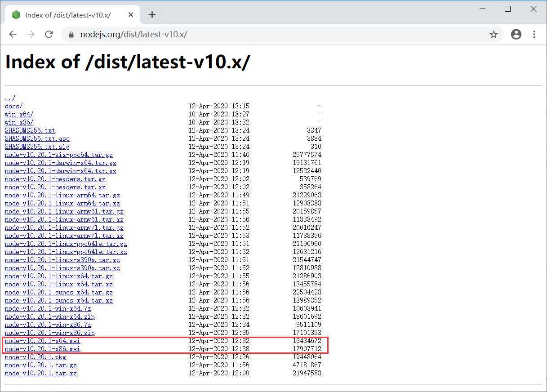The width and height of the screenshot is (547, 392).
Task: Open SHASUMS256.txt.asc link
Action: [x=37, y=138]
